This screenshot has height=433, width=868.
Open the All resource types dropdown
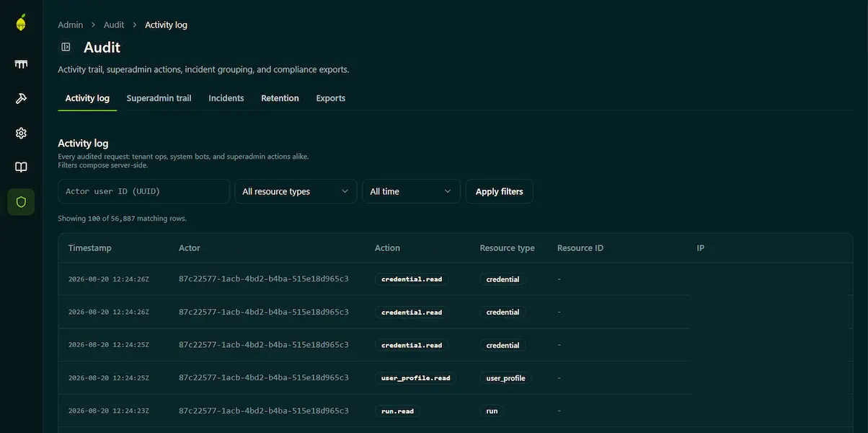tap(296, 191)
